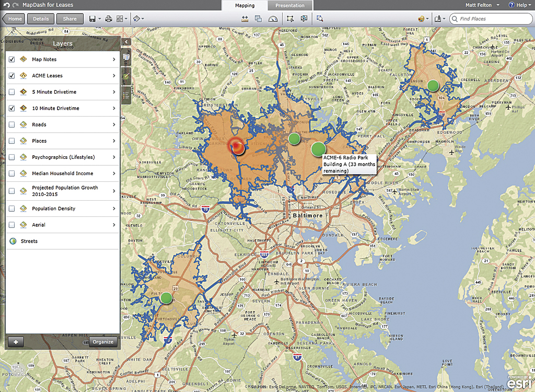Click the Share button

coord(69,19)
